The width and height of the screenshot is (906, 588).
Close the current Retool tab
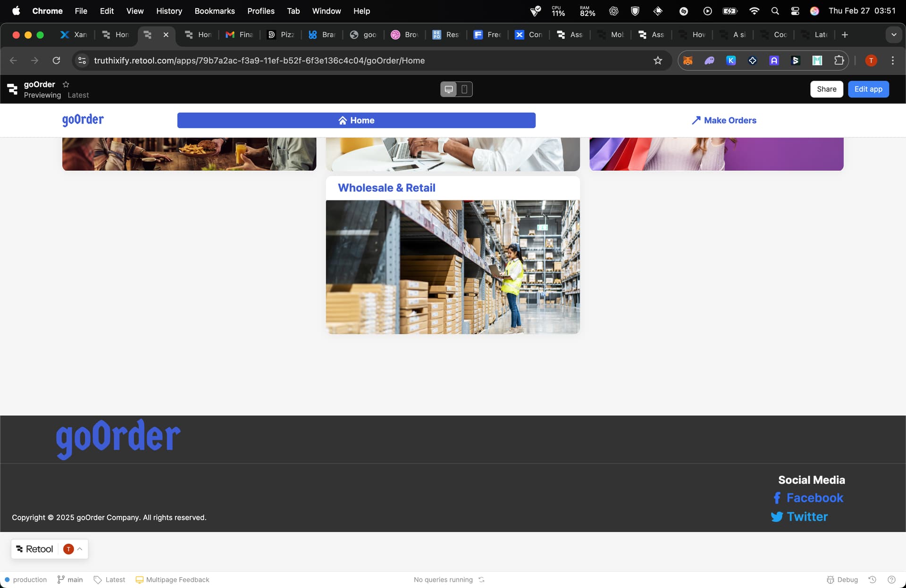166,34
